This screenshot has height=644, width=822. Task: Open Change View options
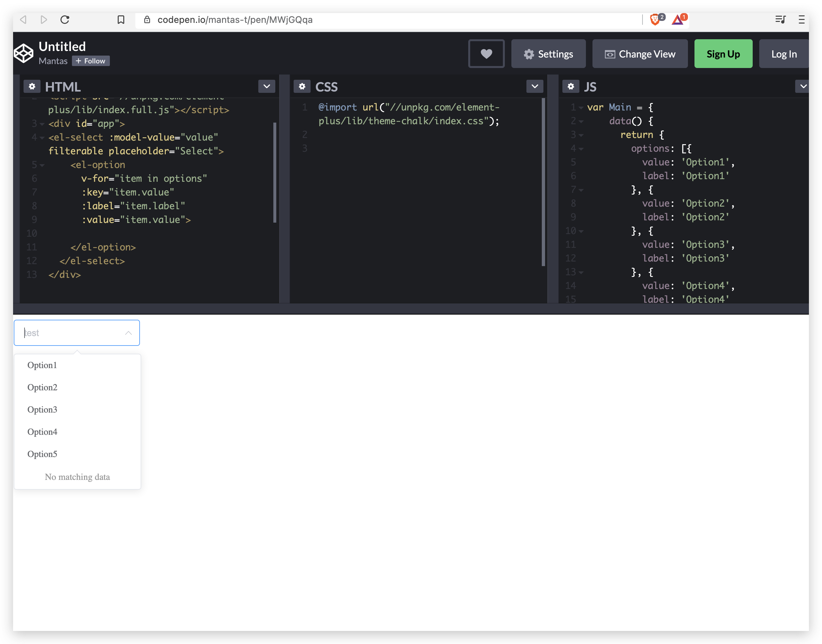pos(640,54)
